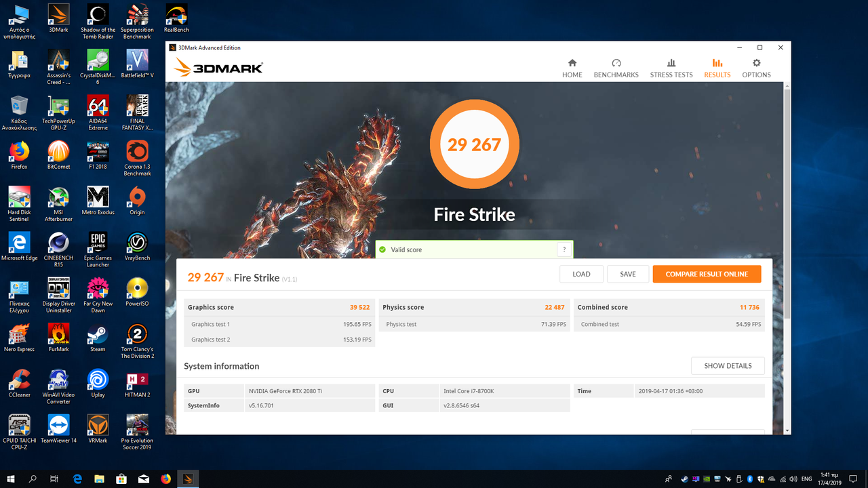Select the Assassin's Creed shortcut

58,68
